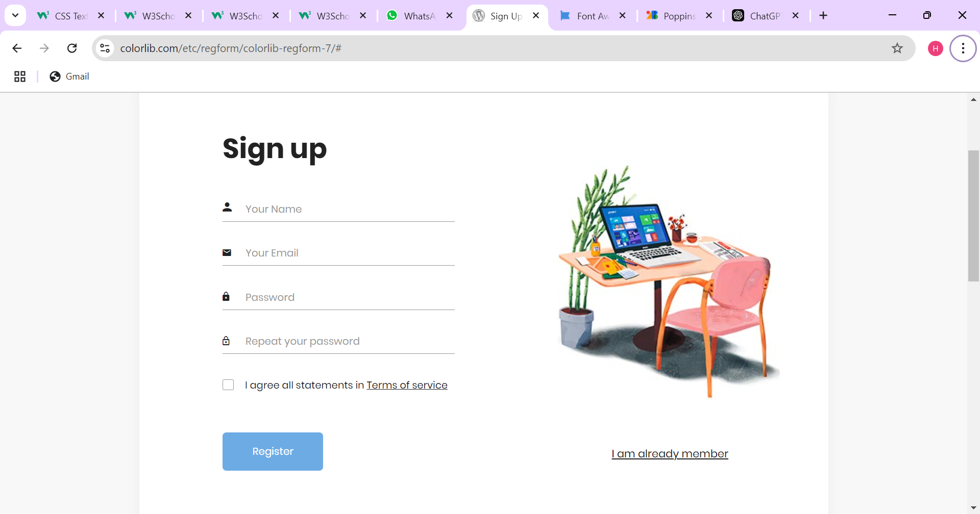Open the Chrome three-dot menu
Image resolution: width=980 pixels, height=514 pixels.
963,48
